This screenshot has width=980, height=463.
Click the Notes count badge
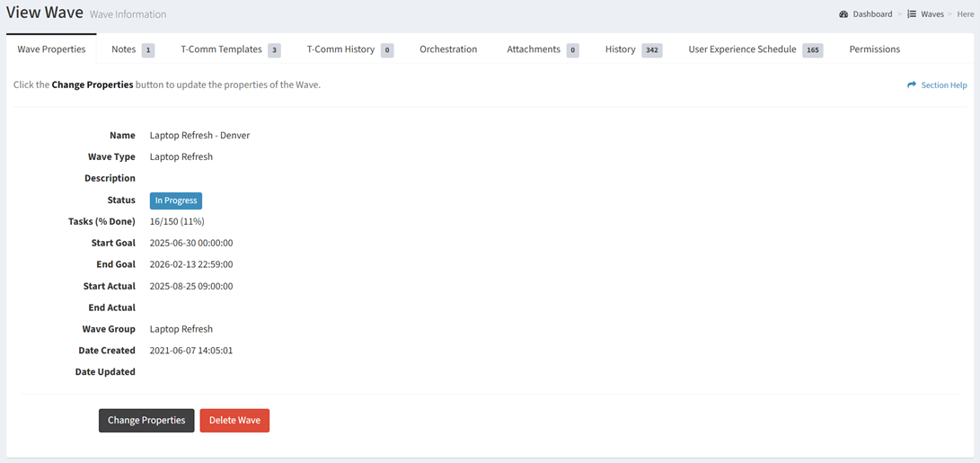pyautogui.click(x=147, y=50)
